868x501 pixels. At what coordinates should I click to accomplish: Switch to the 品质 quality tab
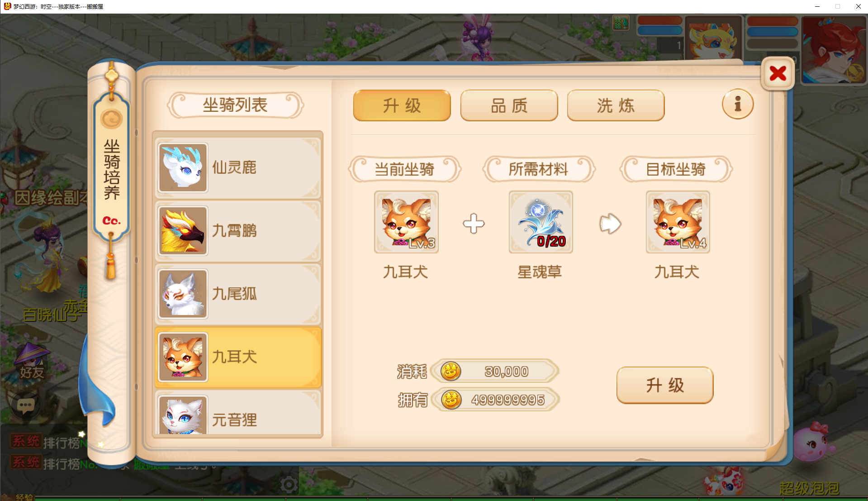point(509,105)
